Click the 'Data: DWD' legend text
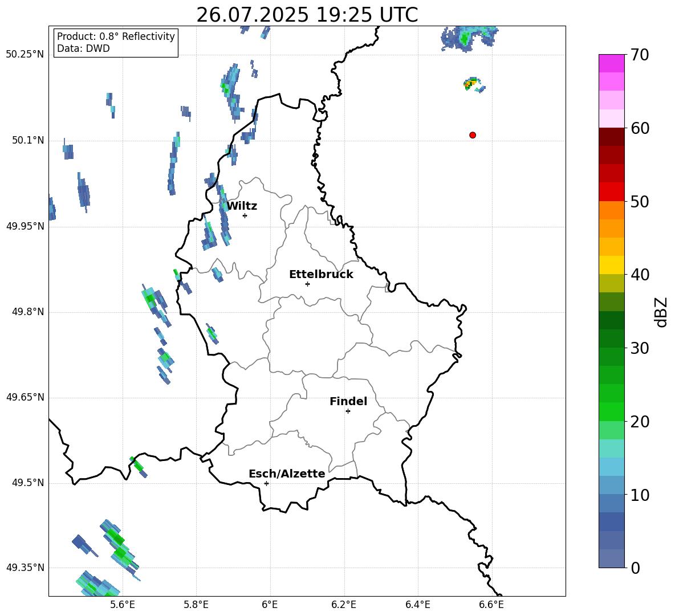The height and width of the screenshot is (616, 675). [x=83, y=48]
